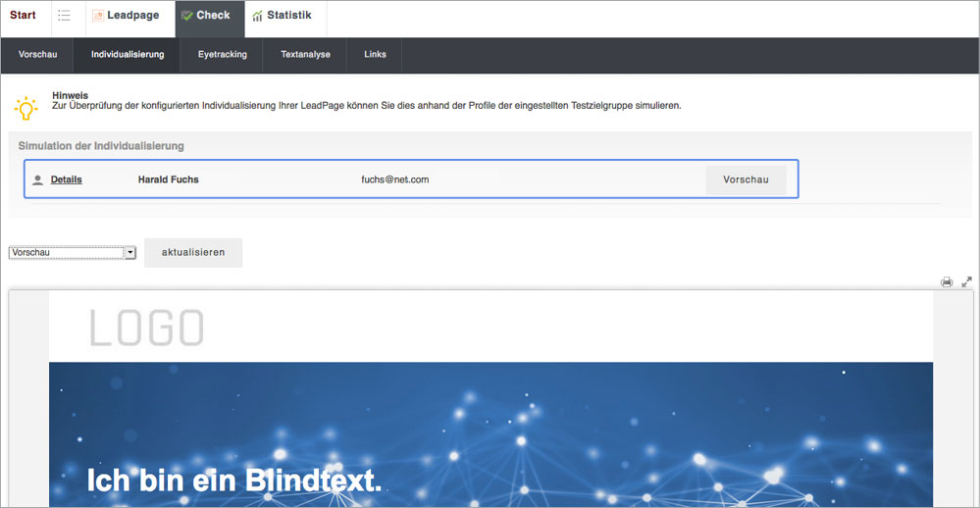Click the email fuchs@net.com in the profile row
The width and height of the screenshot is (980, 508).
pos(394,180)
